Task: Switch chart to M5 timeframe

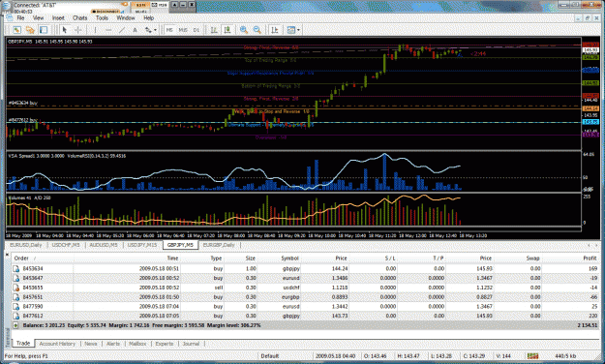Action: (x=169, y=30)
